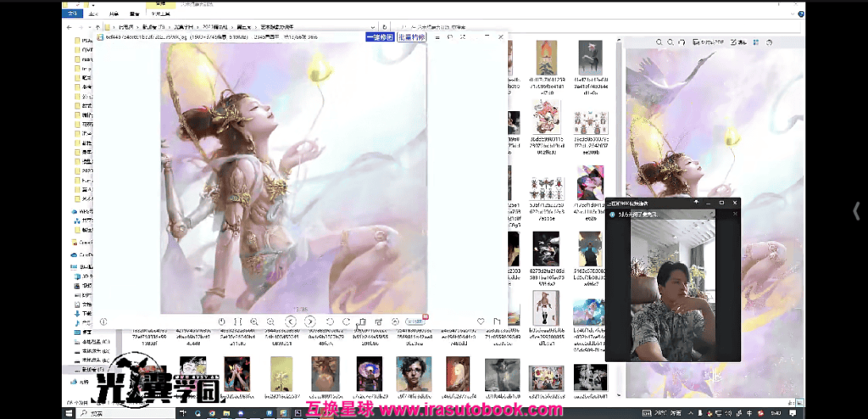The height and width of the screenshot is (419, 868).
Task: Click the Explorer back arrow
Action: coord(70,27)
